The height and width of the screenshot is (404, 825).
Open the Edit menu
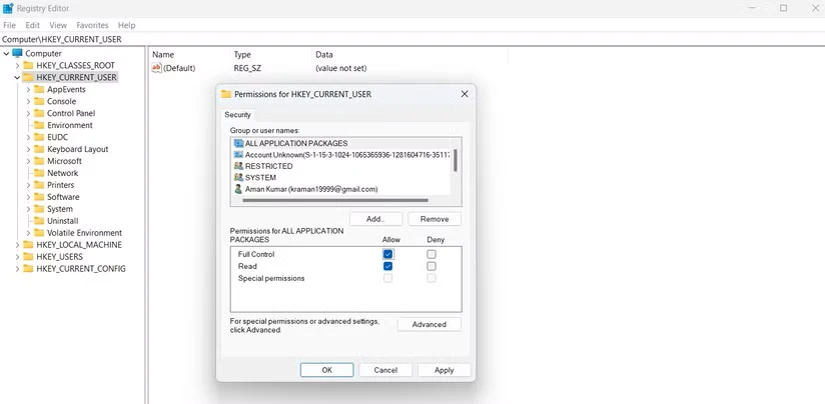tap(33, 25)
